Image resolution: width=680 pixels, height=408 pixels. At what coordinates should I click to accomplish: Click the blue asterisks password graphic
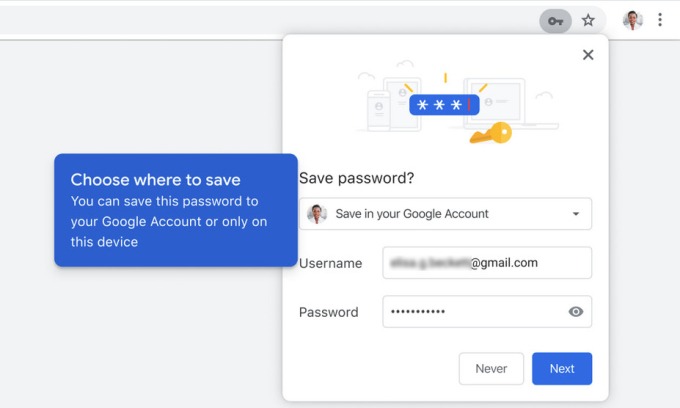click(x=439, y=104)
